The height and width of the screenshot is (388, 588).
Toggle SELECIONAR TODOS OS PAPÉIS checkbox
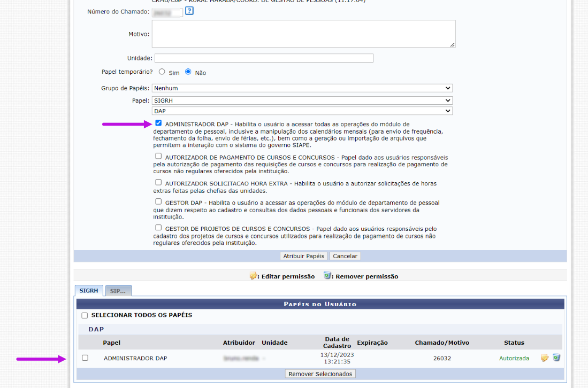click(85, 315)
